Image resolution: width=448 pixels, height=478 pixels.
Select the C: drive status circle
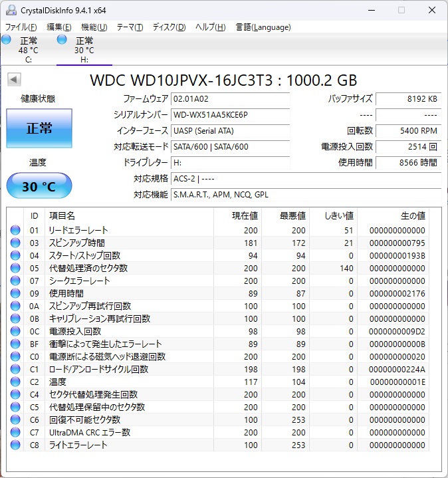coord(6,40)
